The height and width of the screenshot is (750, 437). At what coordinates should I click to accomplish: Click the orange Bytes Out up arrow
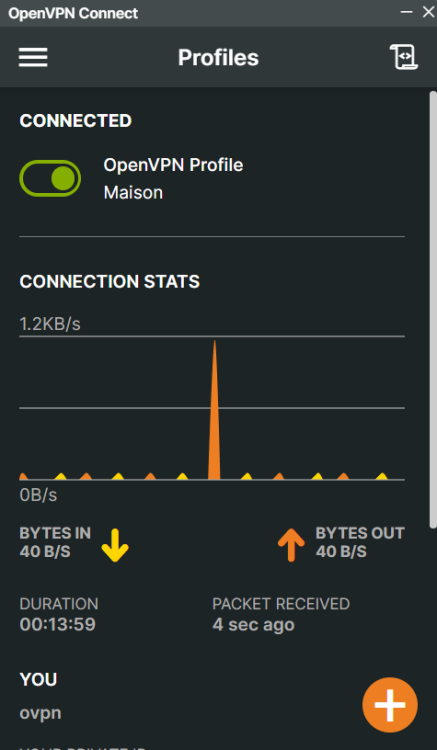[291, 544]
